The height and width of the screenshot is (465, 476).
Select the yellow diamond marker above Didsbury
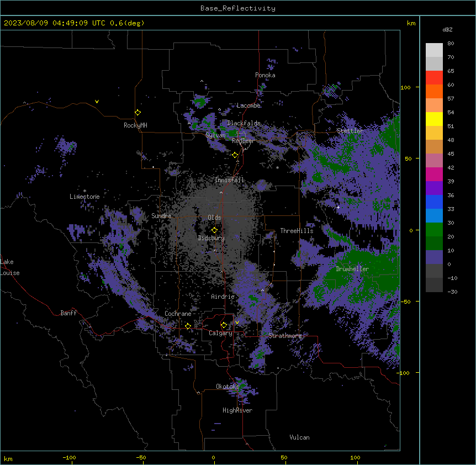point(214,230)
